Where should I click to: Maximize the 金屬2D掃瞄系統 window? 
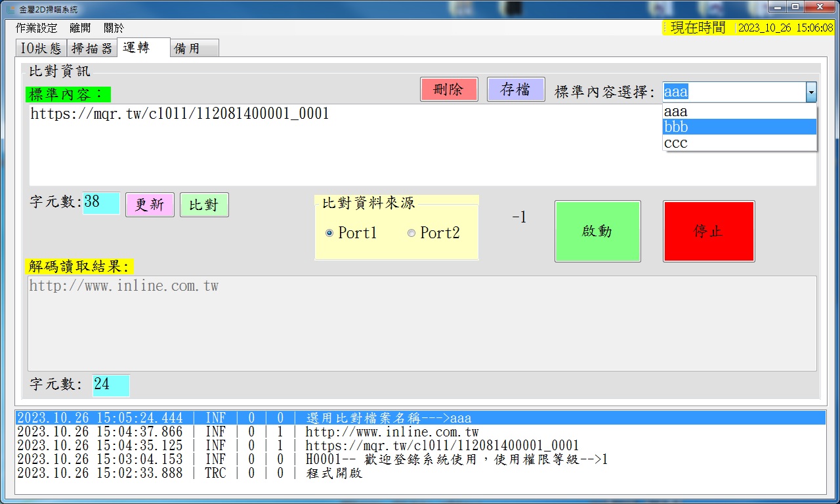[x=796, y=7]
